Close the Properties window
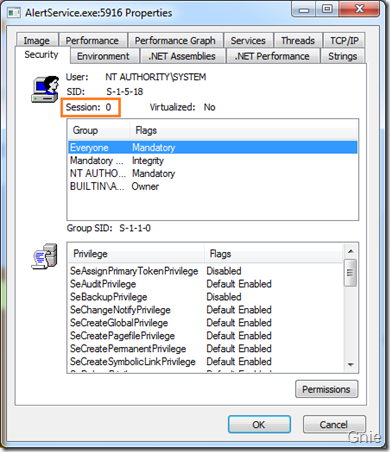The width and height of the screenshot is (390, 452). 359,9
